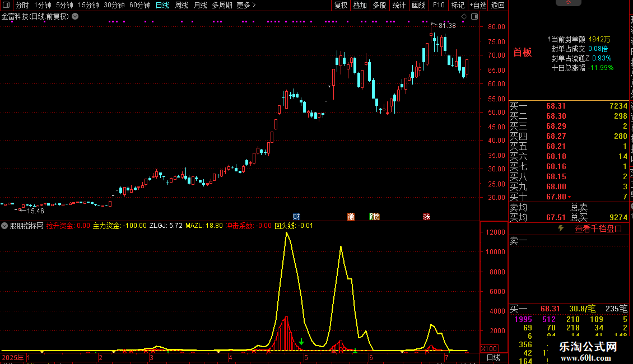Click the 标记 mark button
The width and height of the screenshot is (633, 364).
pyautogui.click(x=458, y=5)
